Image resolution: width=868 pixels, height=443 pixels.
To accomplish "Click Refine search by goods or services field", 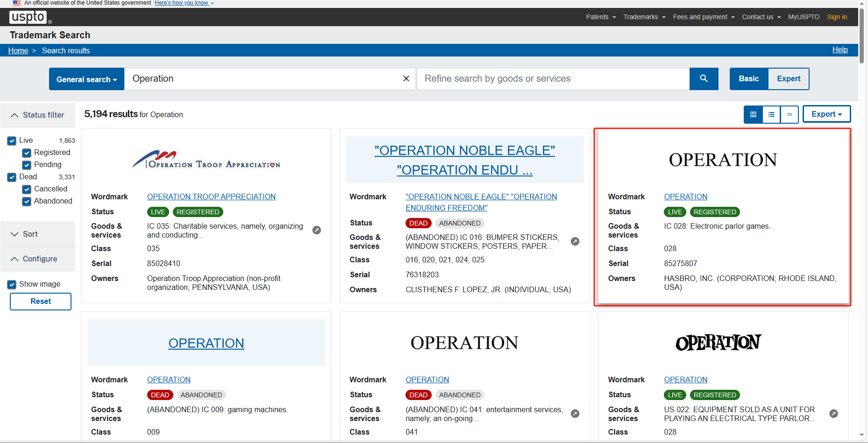I will click(x=553, y=78).
